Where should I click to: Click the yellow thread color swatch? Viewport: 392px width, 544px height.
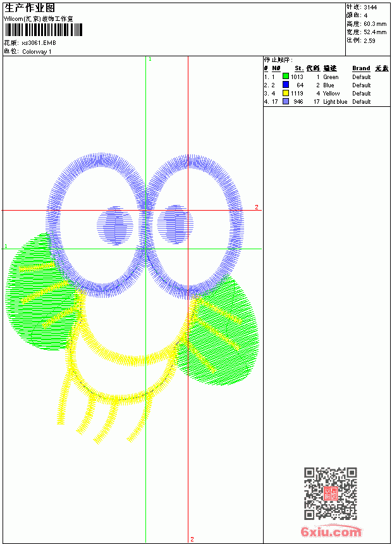point(286,93)
